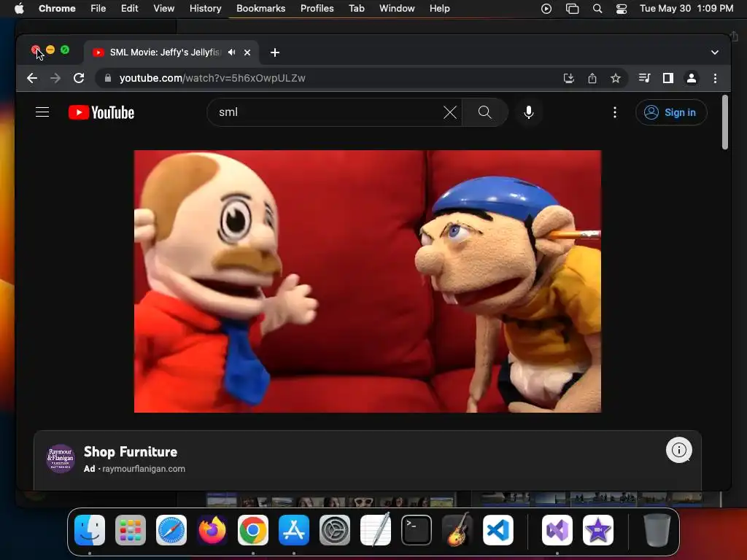Open the Bookmarks menu
The image size is (747, 560).
click(260, 9)
